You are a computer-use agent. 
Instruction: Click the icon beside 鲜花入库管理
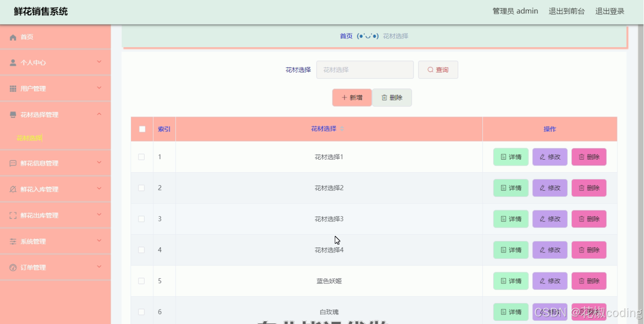(13, 189)
